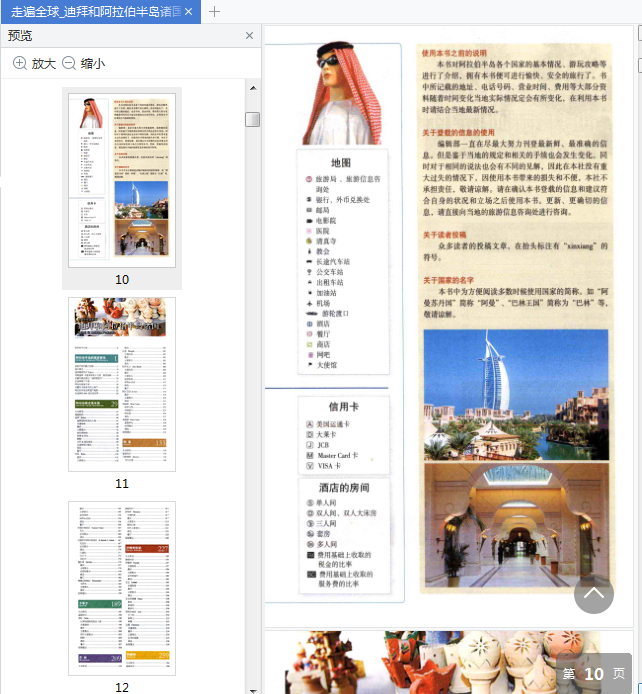Click the 信用卡 legend heading on the page

coord(343,407)
